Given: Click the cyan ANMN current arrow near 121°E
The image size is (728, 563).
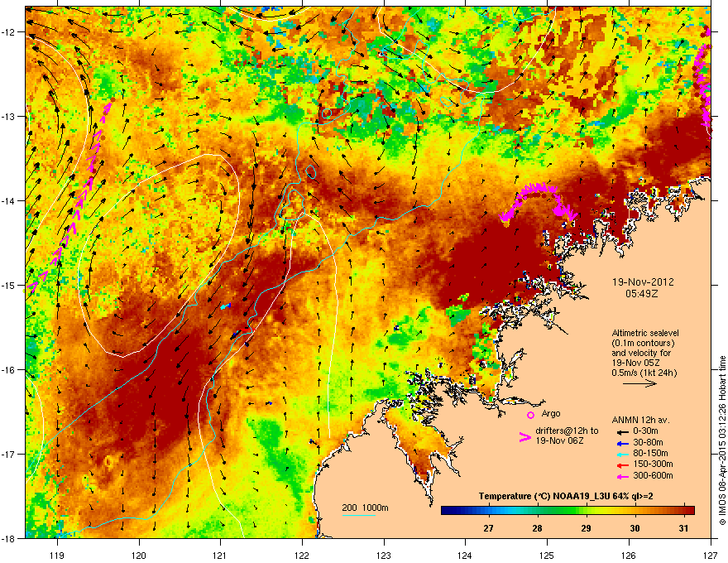Looking at the screenshot, I should click(x=225, y=306).
